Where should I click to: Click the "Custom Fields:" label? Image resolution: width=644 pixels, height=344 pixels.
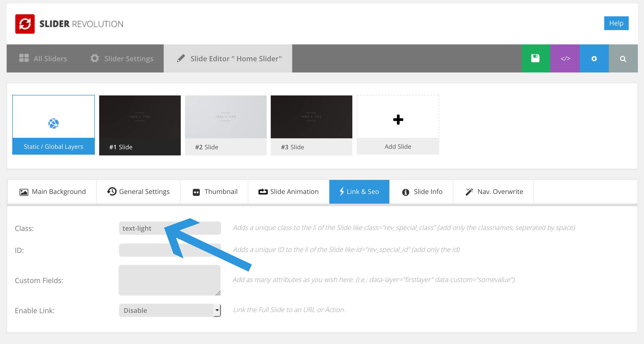coord(39,280)
